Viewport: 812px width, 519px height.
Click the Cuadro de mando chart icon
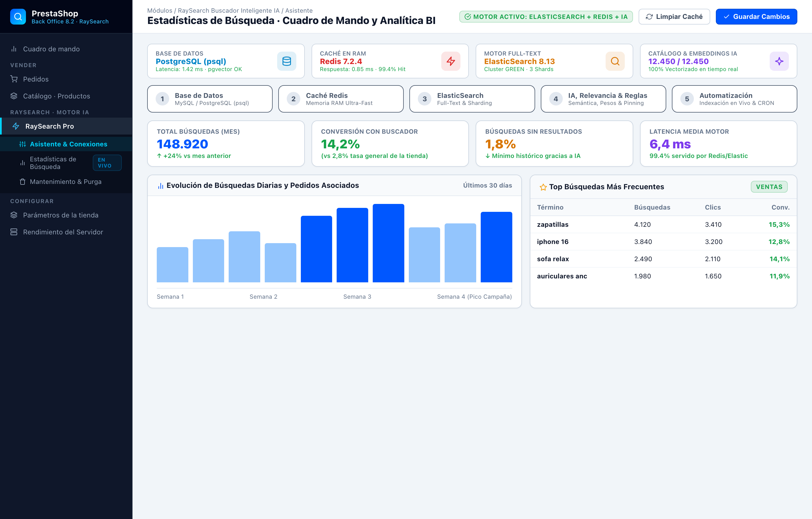[x=14, y=49]
